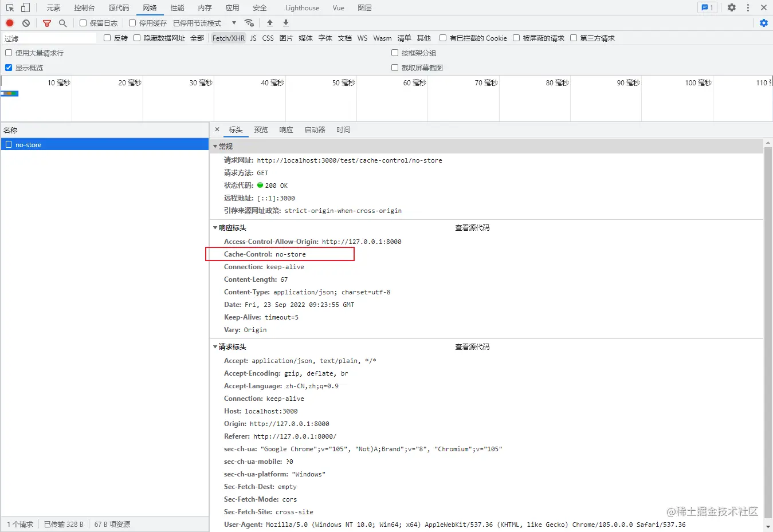View request headers source via 查看源代码
The width and height of the screenshot is (773, 532).
pos(472,347)
